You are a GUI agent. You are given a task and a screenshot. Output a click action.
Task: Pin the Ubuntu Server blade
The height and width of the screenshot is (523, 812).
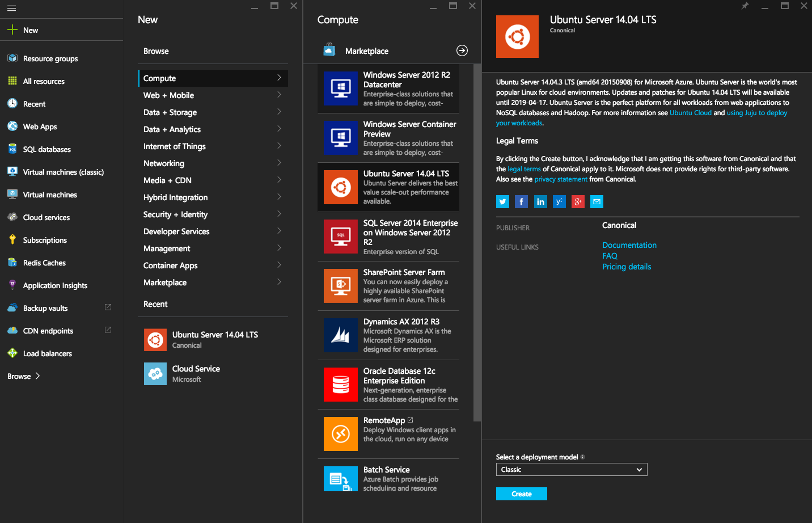(x=745, y=6)
